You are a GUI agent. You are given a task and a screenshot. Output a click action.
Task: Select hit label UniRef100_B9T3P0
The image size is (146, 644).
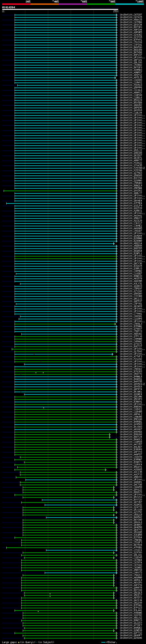click(131, 27)
